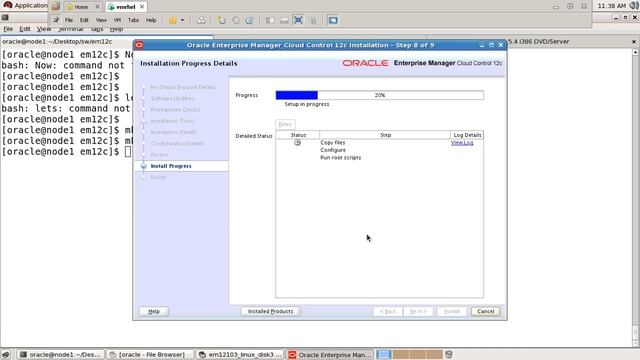Image resolution: width=640 pixels, height=360 pixels.
Task: Click the console view icon
Action: (333, 20)
